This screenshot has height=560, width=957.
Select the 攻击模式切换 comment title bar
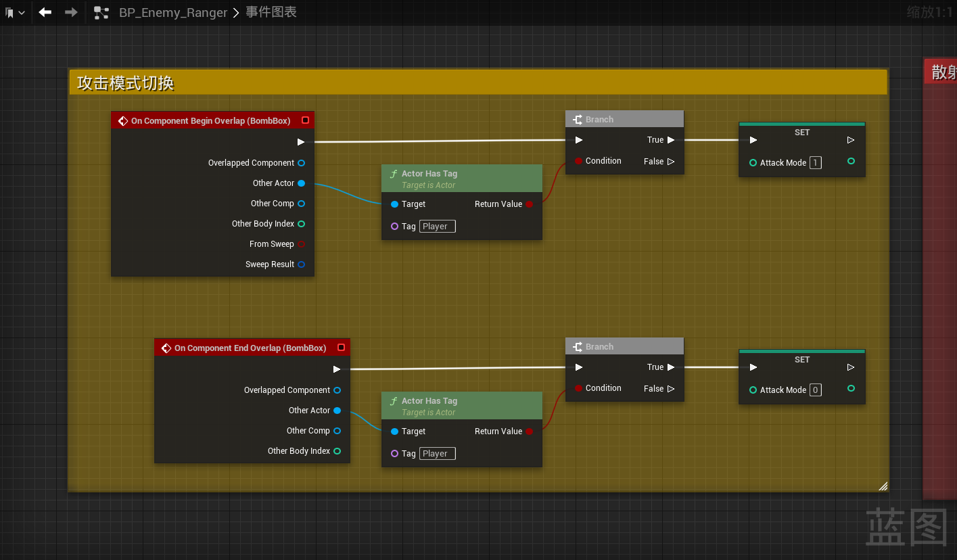477,83
